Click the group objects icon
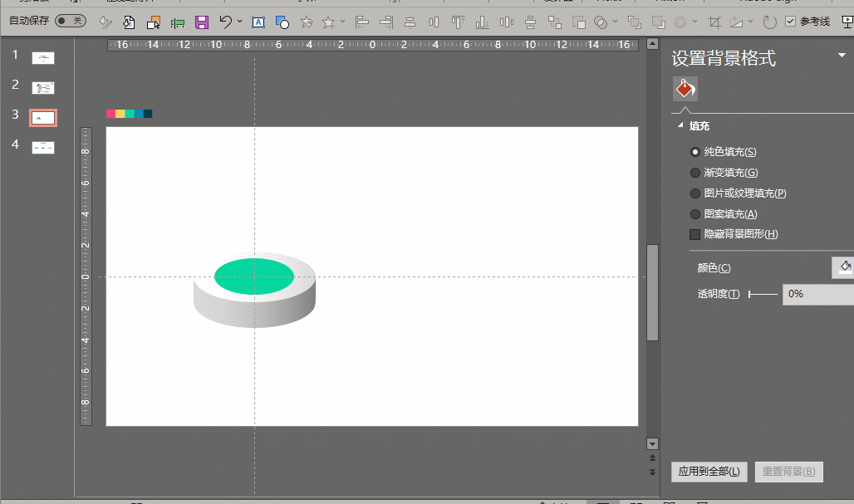This screenshot has height=504, width=854. tap(554, 22)
